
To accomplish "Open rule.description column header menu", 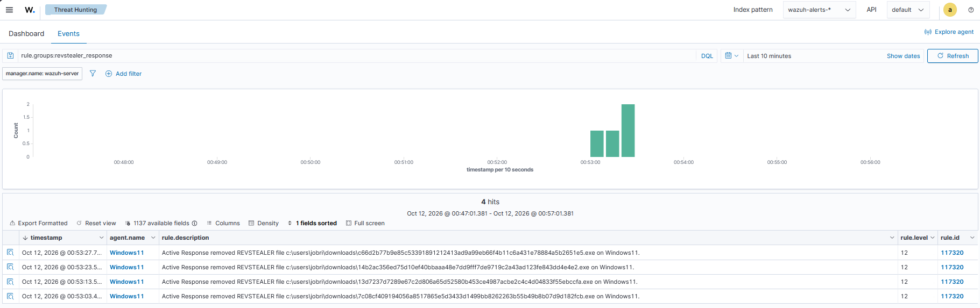I will point(892,238).
